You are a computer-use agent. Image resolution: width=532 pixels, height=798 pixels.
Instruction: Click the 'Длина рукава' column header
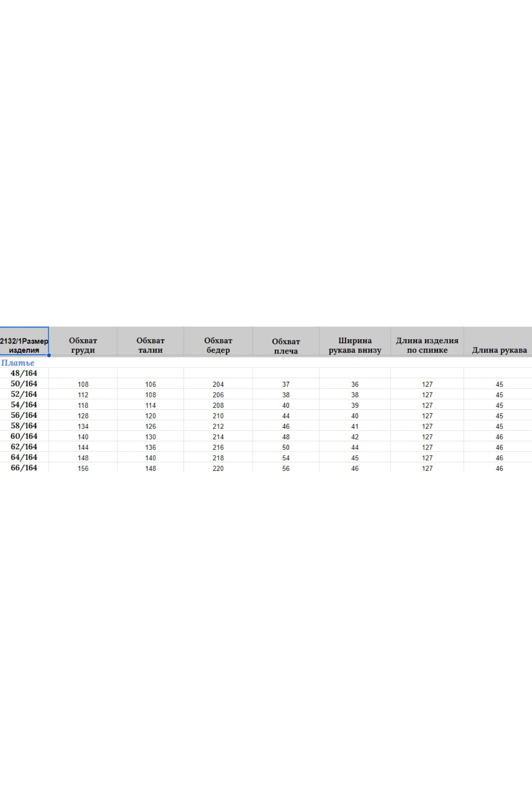[x=499, y=350]
